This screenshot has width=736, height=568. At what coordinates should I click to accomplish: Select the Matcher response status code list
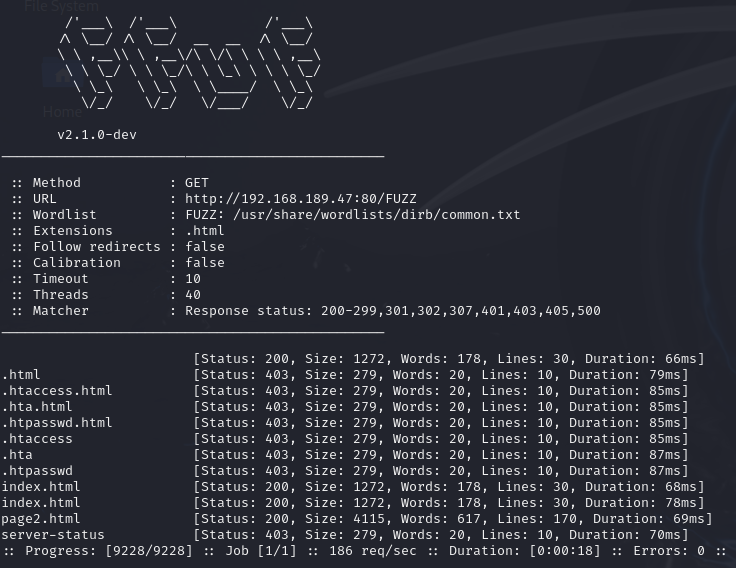click(461, 311)
